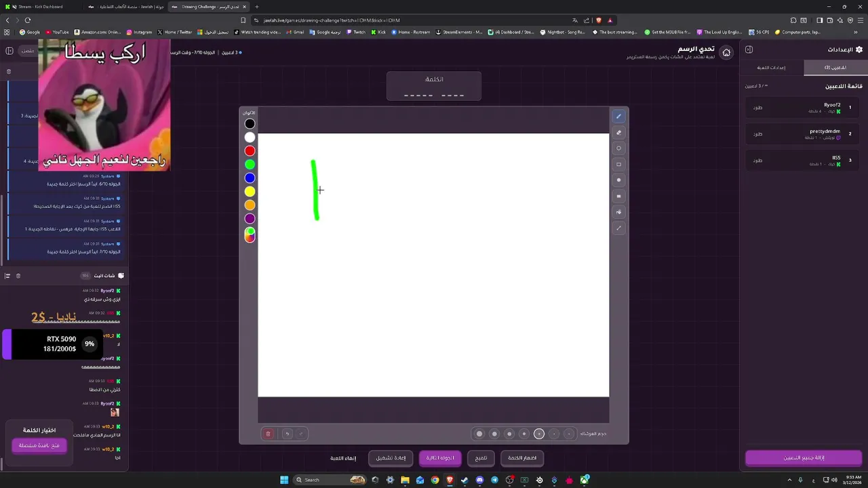Click the تلميح hint button
This screenshot has height=488, width=868.
pyautogui.click(x=481, y=458)
